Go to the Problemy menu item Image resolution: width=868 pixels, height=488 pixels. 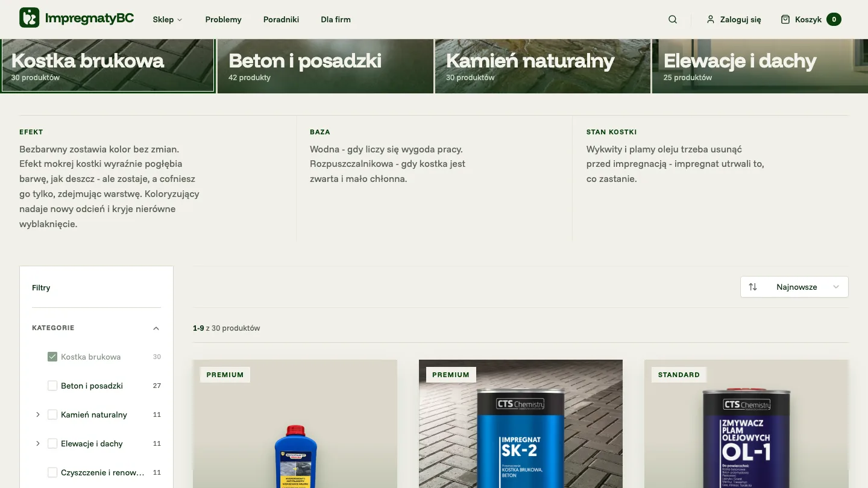[x=223, y=19]
